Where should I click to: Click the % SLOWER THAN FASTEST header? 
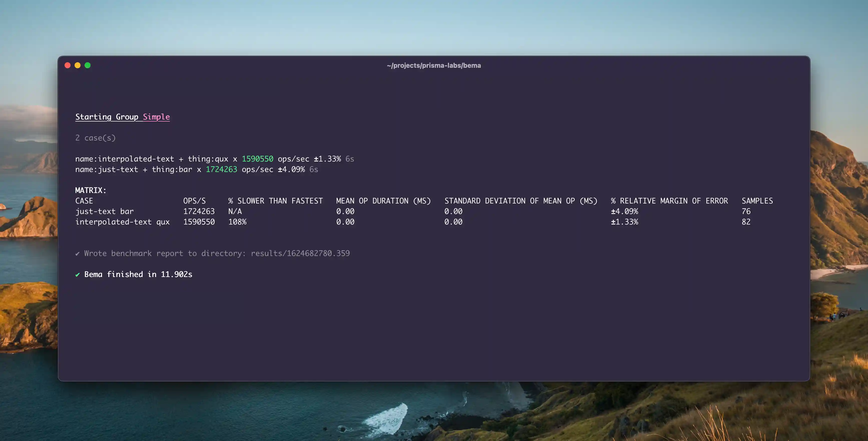[x=275, y=201]
